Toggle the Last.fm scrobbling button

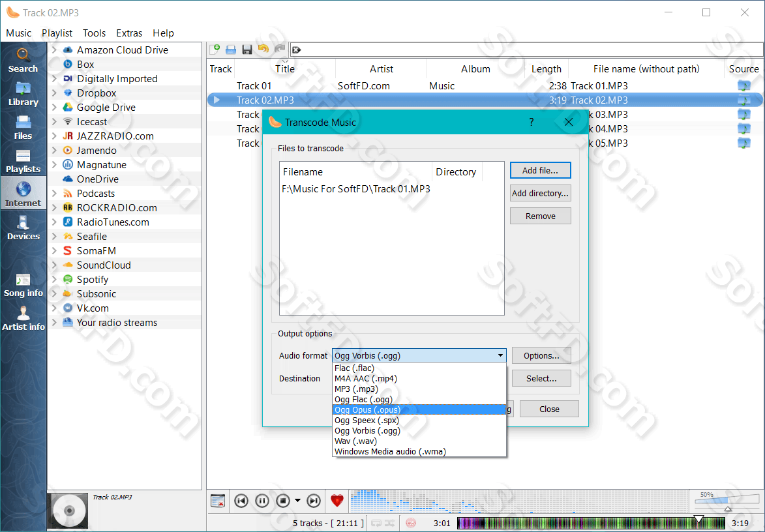click(x=411, y=524)
